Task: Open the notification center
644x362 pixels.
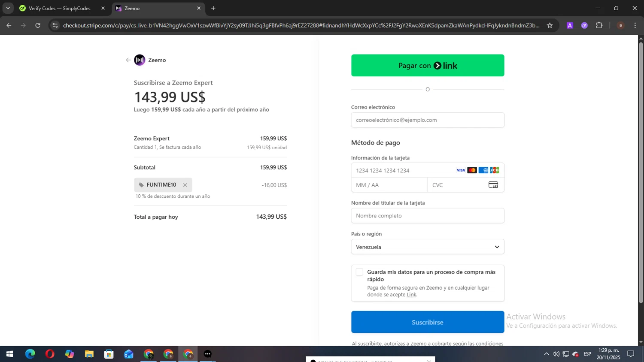Action: pyautogui.click(x=631, y=354)
